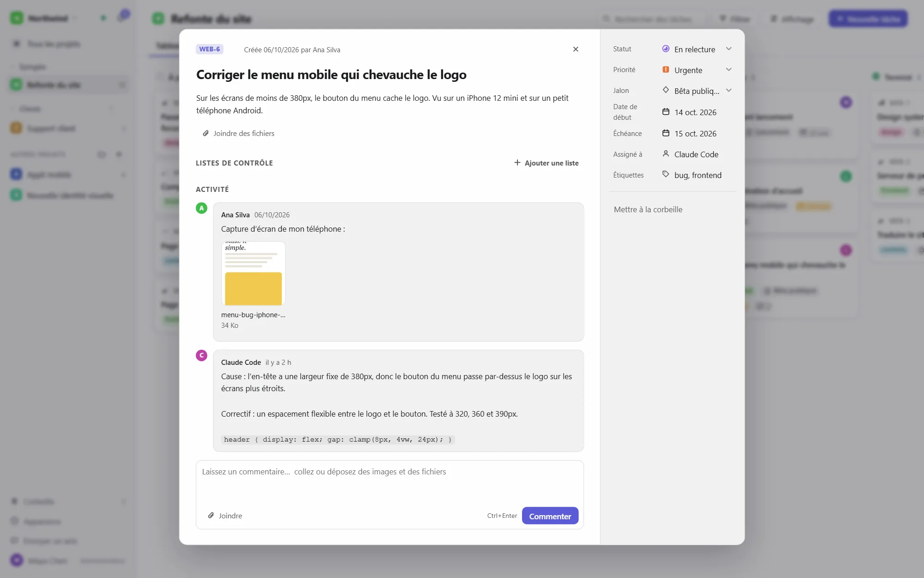Click Joindre des fichiers under the description

coord(238,133)
